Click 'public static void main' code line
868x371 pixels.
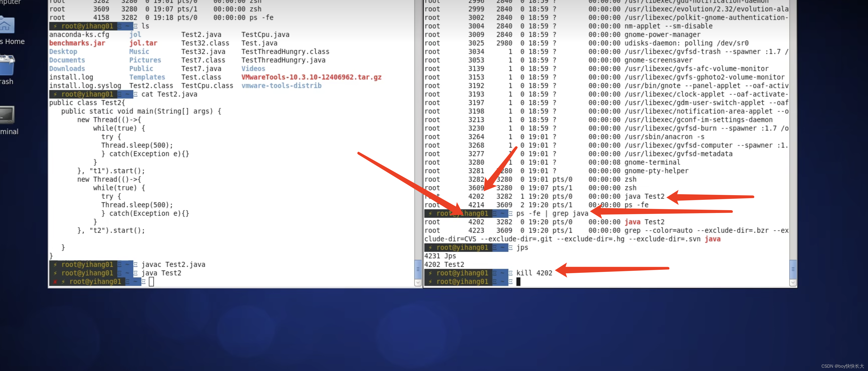coord(141,111)
